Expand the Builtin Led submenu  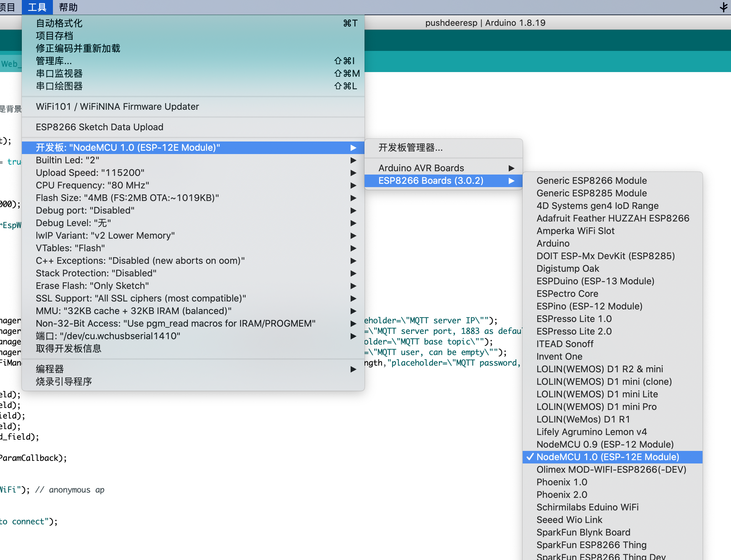(193, 160)
